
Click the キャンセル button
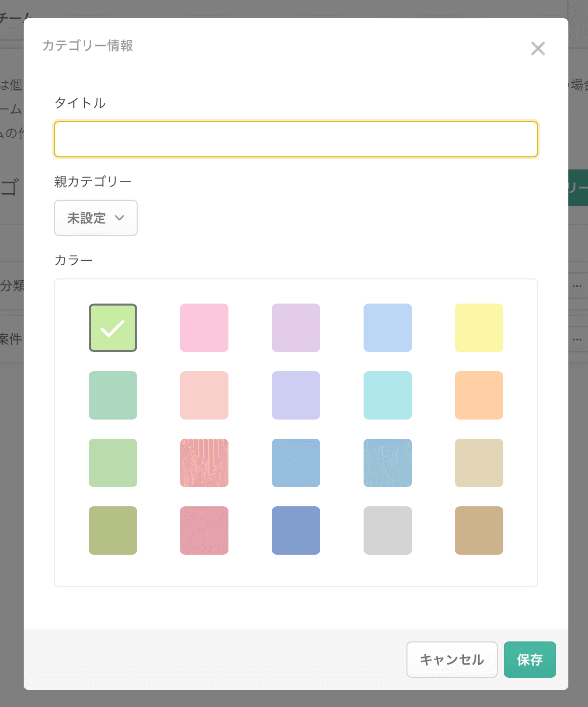pyautogui.click(x=452, y=660)
